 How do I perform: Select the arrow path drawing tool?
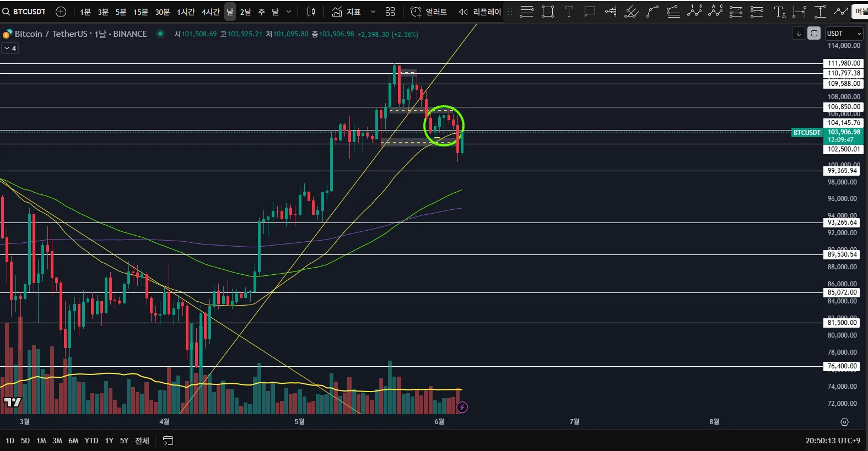[841, 12]
